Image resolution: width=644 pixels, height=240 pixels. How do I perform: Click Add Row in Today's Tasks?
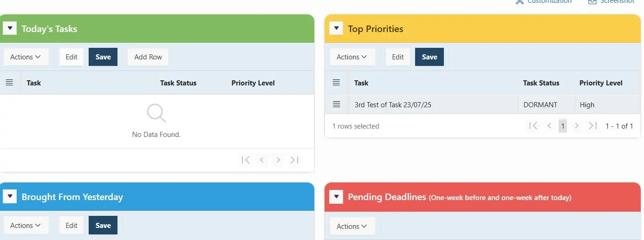click(x=148, y=57)
